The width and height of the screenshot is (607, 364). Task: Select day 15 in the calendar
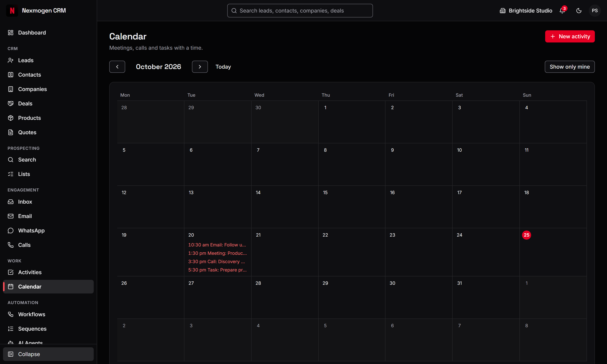(x=325, y=193)
